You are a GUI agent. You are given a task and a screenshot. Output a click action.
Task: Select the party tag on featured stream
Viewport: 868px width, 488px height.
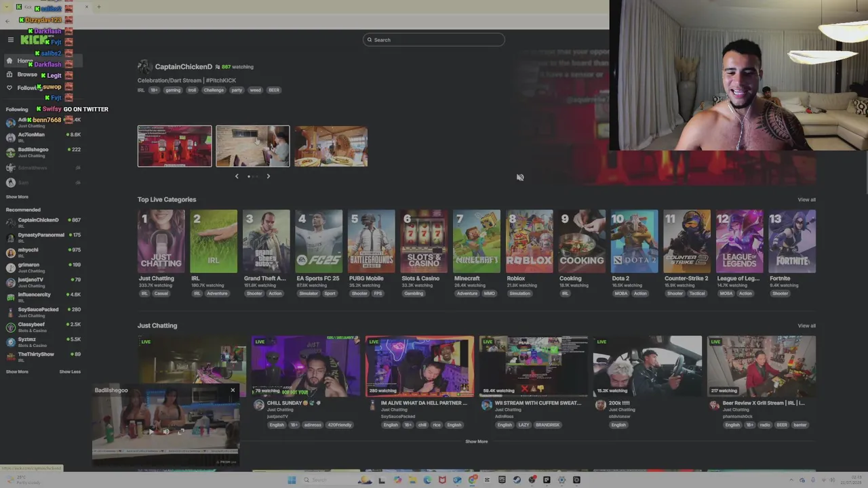tap(237, 90)
